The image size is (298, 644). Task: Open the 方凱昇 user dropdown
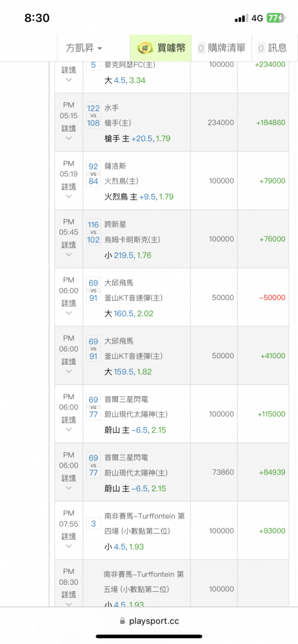pyautogui.click(x=84, y=48)
